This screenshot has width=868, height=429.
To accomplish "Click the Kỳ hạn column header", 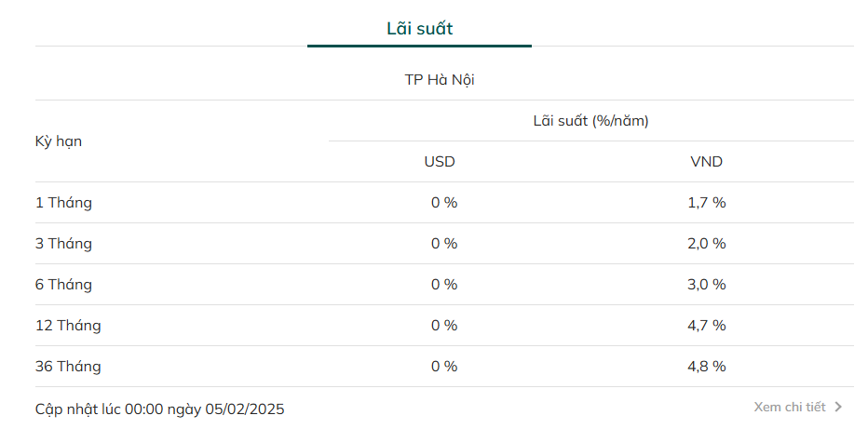I will coord(59,141).
